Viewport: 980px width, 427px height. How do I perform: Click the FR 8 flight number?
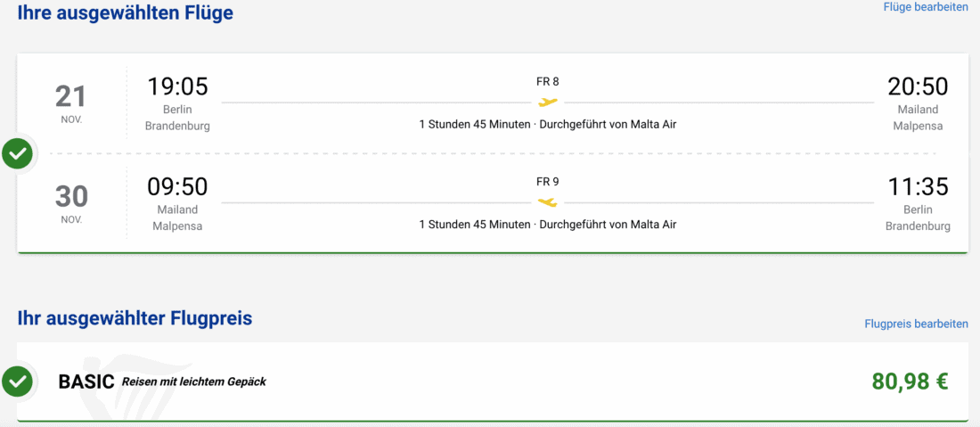click(548, 82)
